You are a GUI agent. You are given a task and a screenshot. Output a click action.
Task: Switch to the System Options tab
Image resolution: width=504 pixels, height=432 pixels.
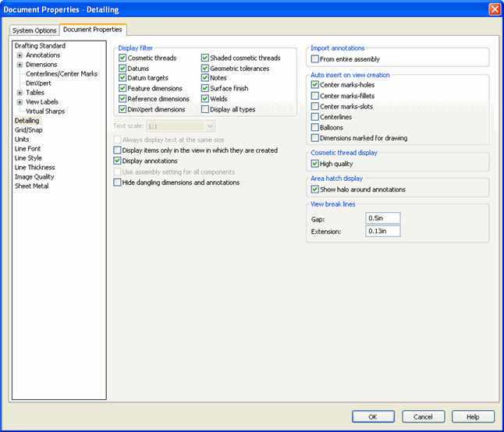[34, 30]
